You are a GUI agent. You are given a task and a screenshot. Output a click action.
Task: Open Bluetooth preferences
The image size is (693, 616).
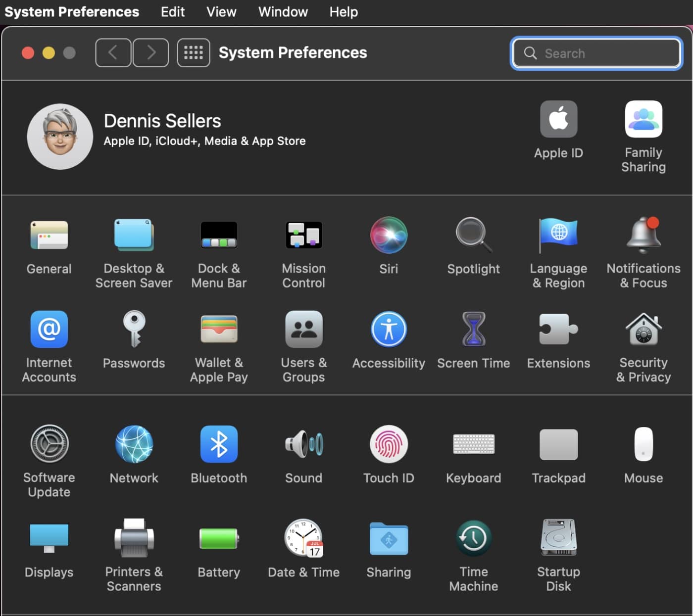(x=219, y=444)
